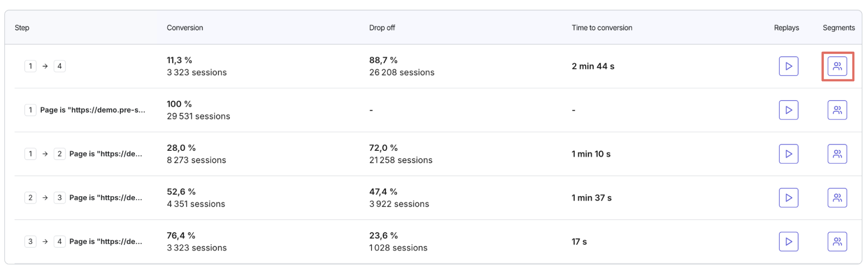Play replays for step 3 to 4 row
Screen dimensions: 868x269
(788, 242)
